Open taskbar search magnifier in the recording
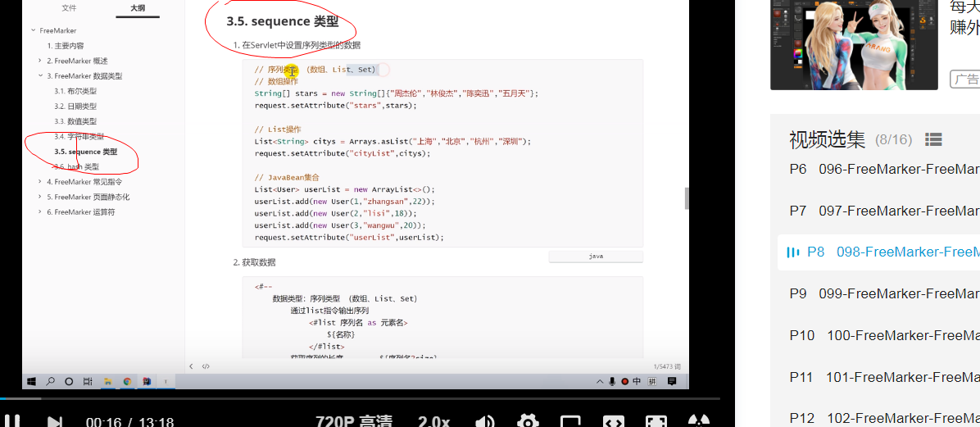980x427 pixels. coord(50,381)
